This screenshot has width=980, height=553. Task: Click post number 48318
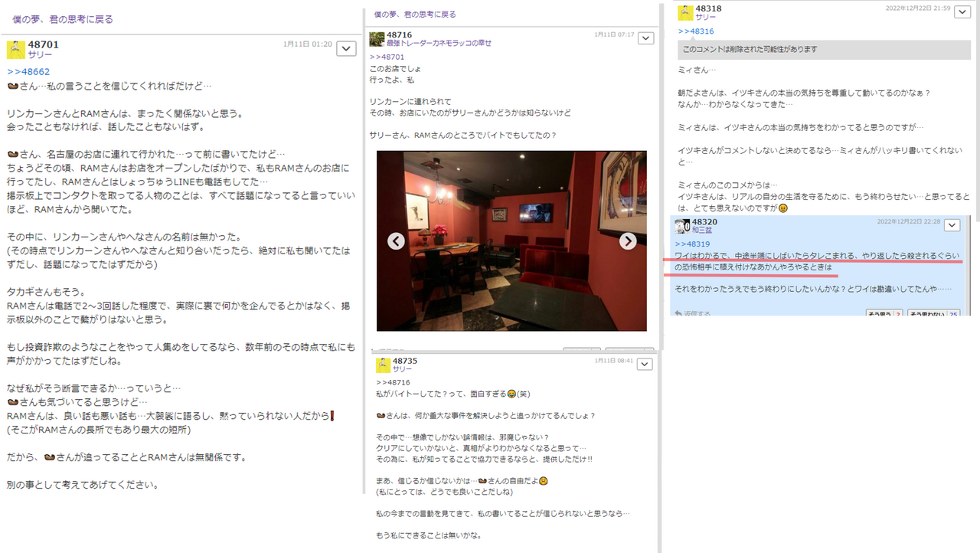click(x=709, y=8)
